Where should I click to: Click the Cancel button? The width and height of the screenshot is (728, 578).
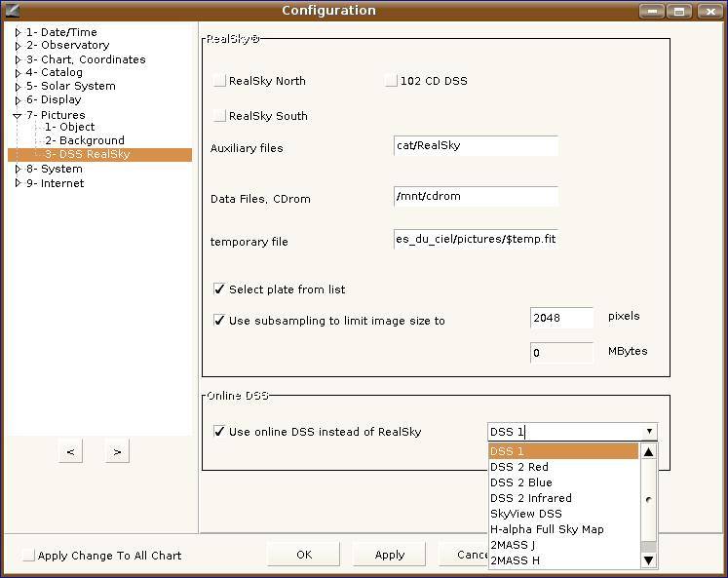(463, 555)
